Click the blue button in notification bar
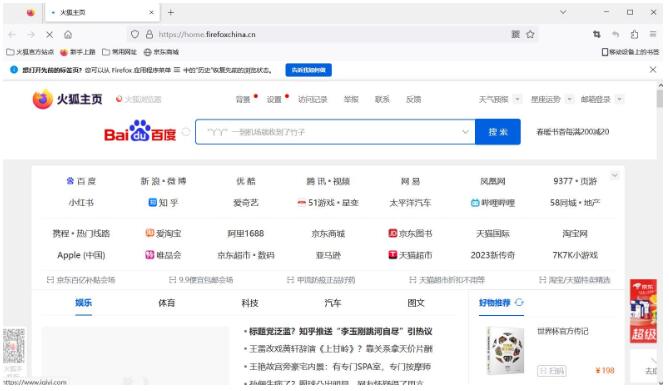The height and width of the screenshot is (391, 669). [308, 70]
